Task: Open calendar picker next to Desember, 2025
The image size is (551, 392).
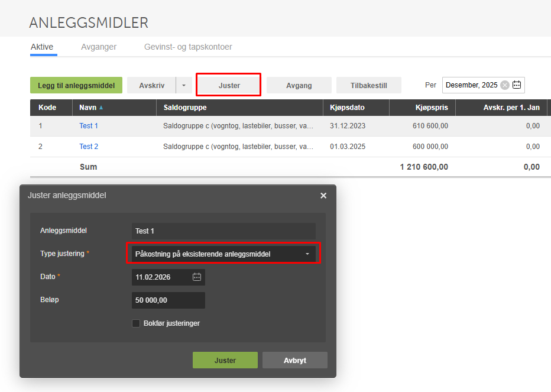Action: 517,85
